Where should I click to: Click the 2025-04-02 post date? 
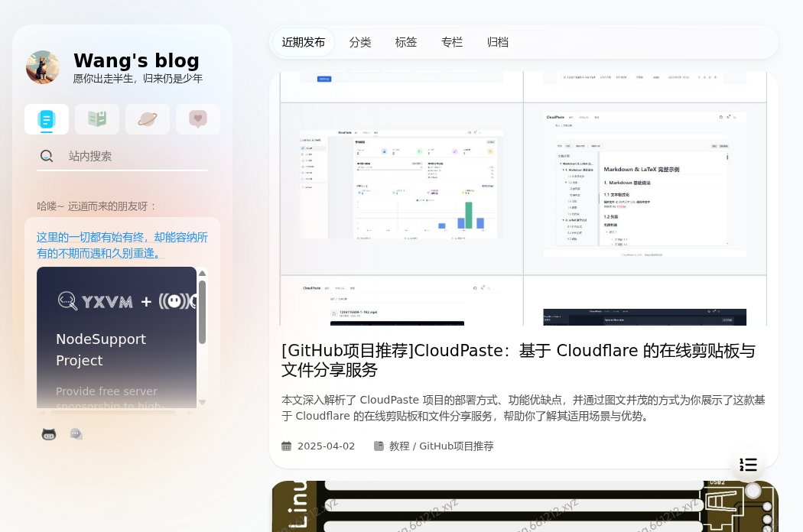click(x=327, y=446)
